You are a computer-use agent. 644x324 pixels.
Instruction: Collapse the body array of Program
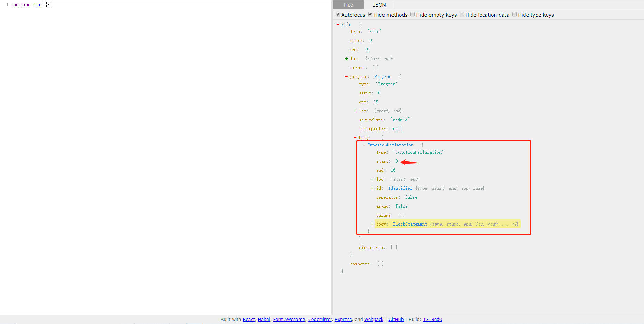point(355,137)
